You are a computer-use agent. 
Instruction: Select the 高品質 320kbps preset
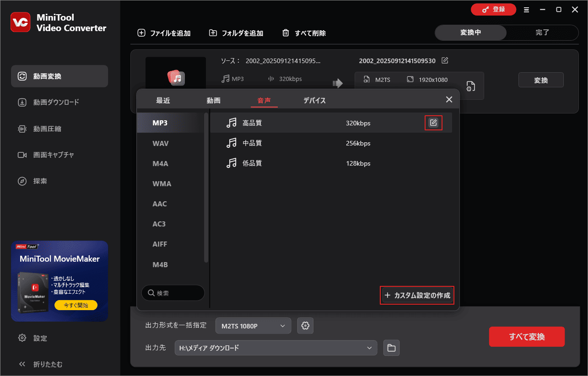click(331, 123)
